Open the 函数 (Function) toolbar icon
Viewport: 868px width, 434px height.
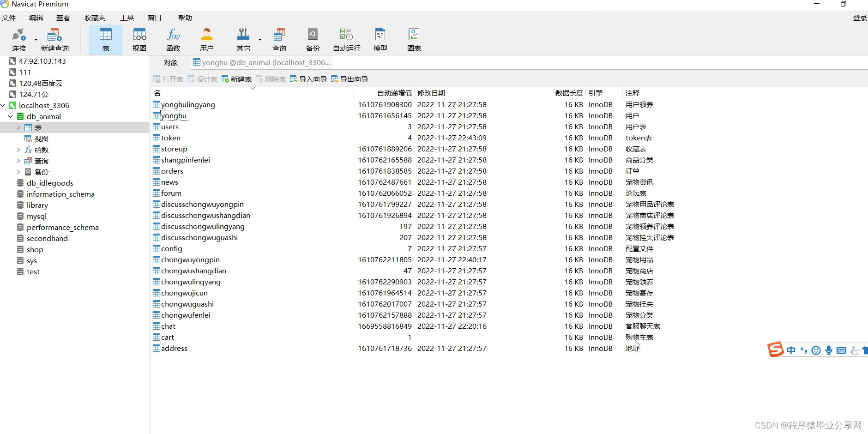coord(173,40)
